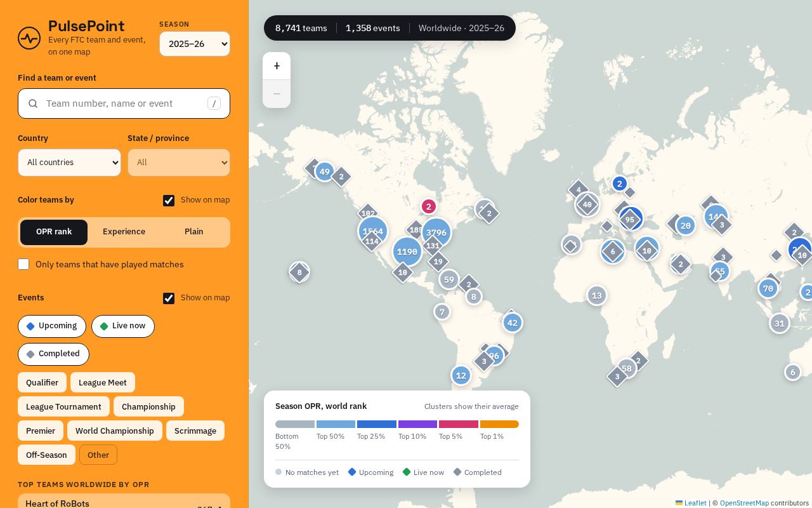
Task: Click the magnifier icon in the search box
Action: tap(33, 104)
